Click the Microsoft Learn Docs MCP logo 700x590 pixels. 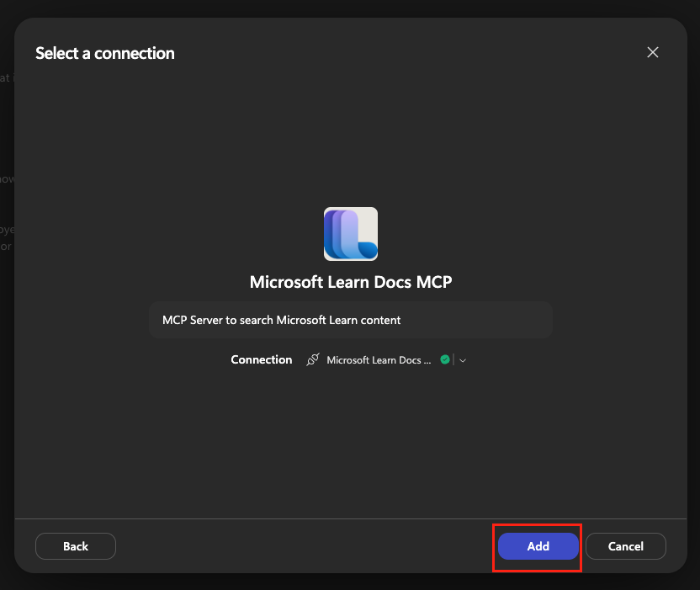(x=351, y=234)
